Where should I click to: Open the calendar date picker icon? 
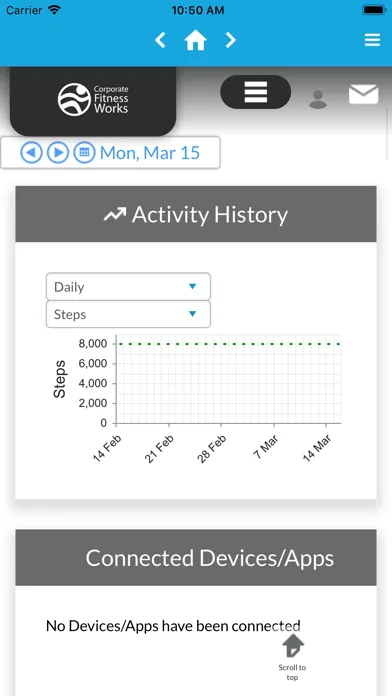point(84,153)
